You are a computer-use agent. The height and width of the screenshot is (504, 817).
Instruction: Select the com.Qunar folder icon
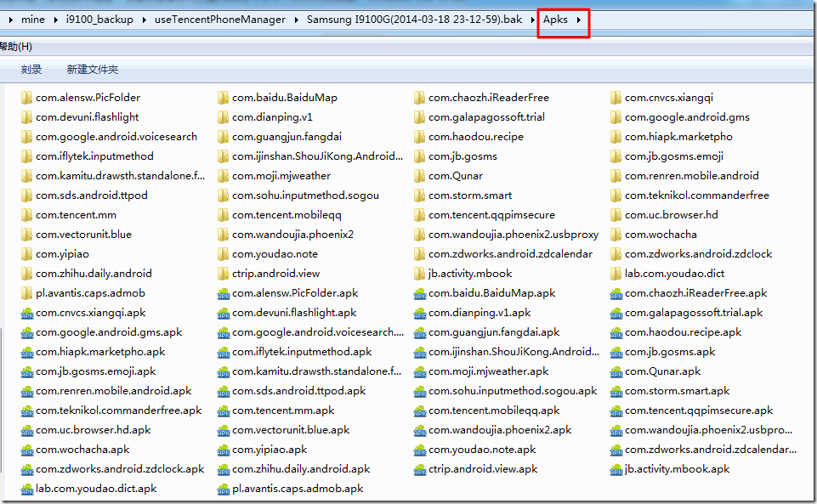coord(419,176)
